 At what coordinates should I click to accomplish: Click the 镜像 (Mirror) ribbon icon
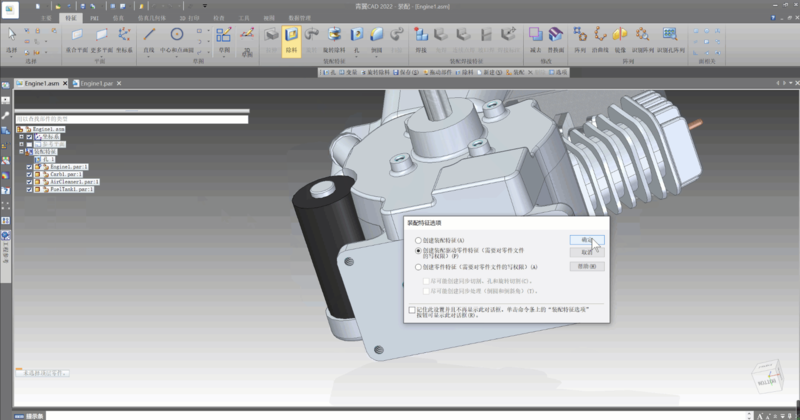[620, 37]
